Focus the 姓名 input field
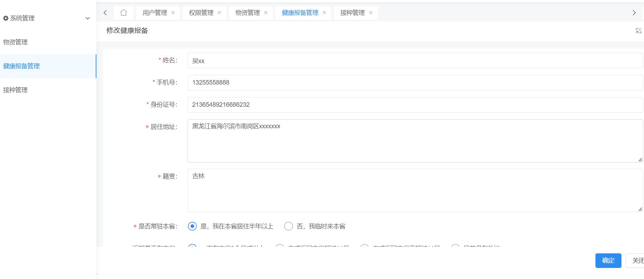Screen dimensions: 644x279 click(415, 61)
